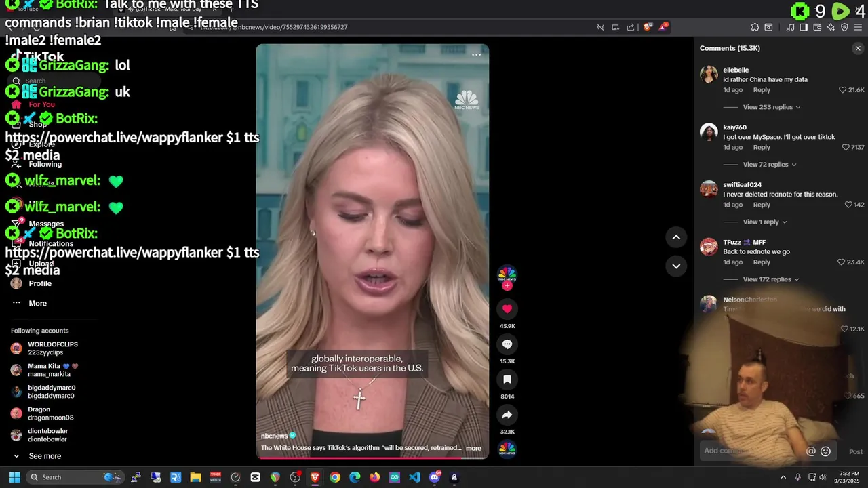Like the NBC News video with the heart
This screenshot has width=868, height=488.
coord(507,309)
